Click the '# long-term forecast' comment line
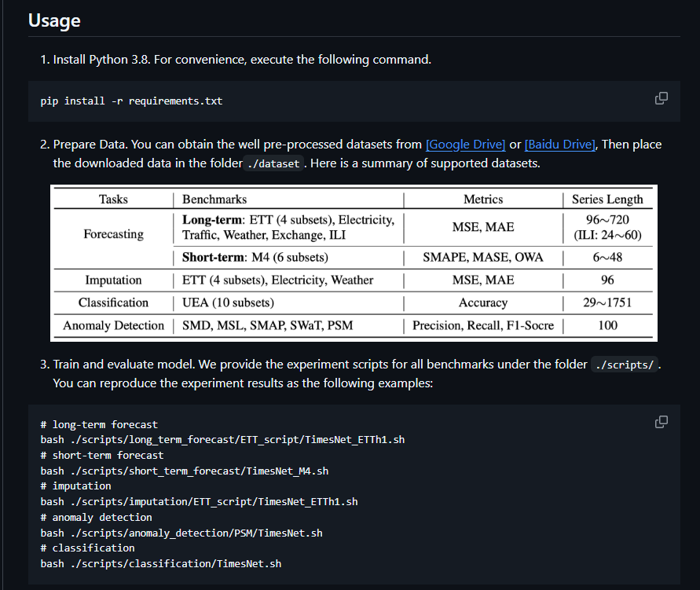 pos(99,424)
